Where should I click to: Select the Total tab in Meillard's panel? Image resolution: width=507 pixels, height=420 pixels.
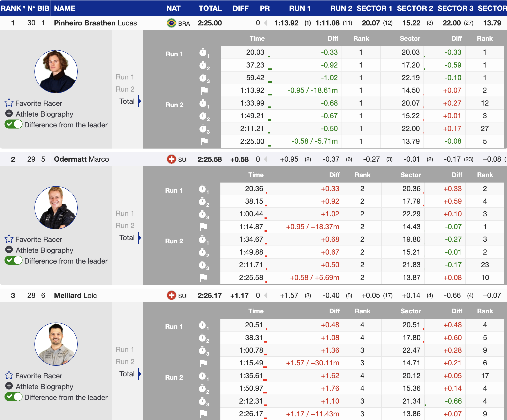point(127,374)
